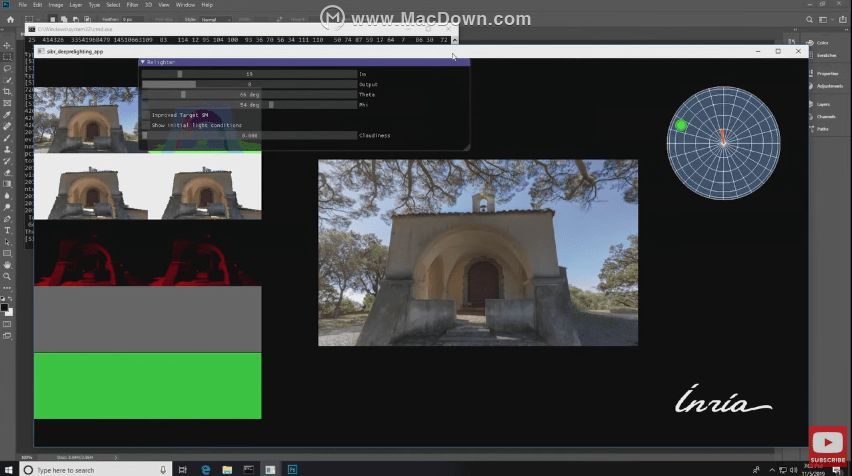Open workspace switcher dropdown
This screenshot has width=852, height=476.
click(825, 20)
